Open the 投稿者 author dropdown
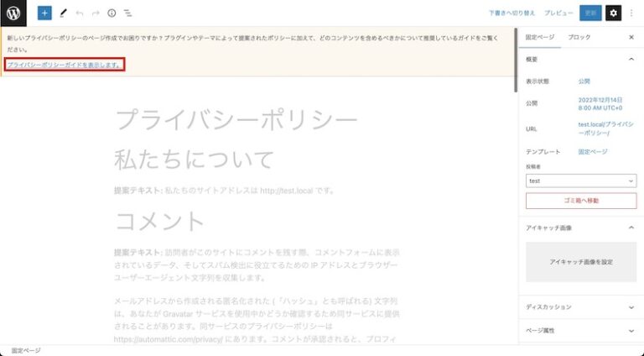 (580, 181)
